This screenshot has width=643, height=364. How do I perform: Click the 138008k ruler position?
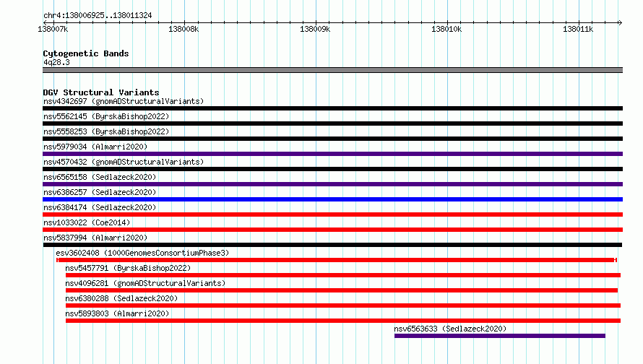[x=184, y=29]
